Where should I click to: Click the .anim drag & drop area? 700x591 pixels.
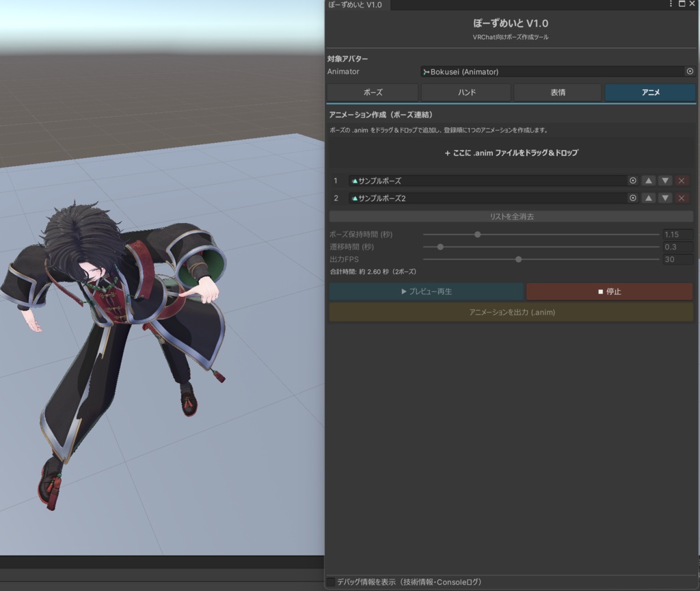[x=511, y=153]
